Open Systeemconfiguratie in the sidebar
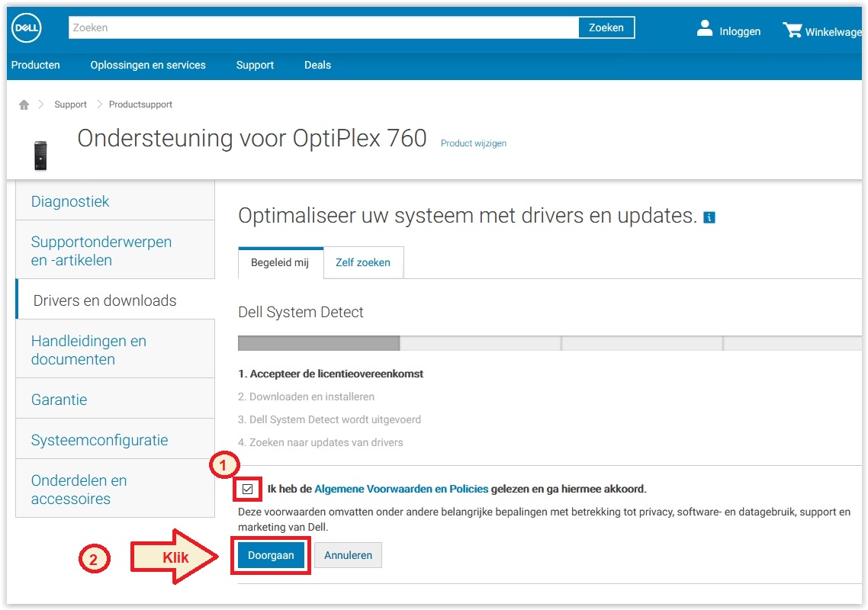The image size is (868, 610). tap(115, 439)
